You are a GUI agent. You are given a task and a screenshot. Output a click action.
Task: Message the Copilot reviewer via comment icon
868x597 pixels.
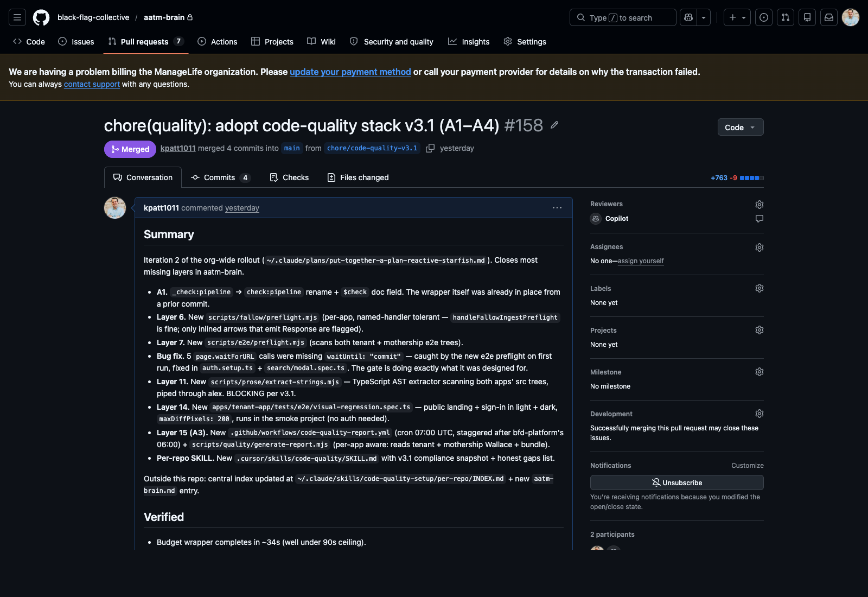coord(759,219)
